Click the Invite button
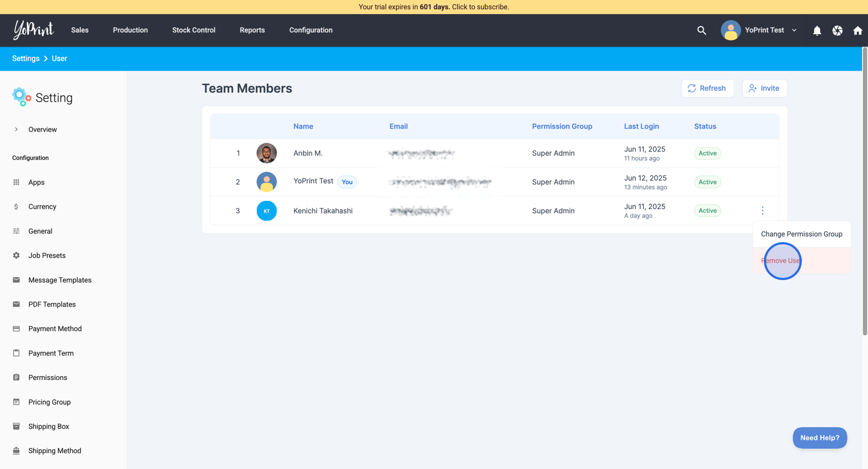Screen dimensions: 868x469 (x=764, y=88)
